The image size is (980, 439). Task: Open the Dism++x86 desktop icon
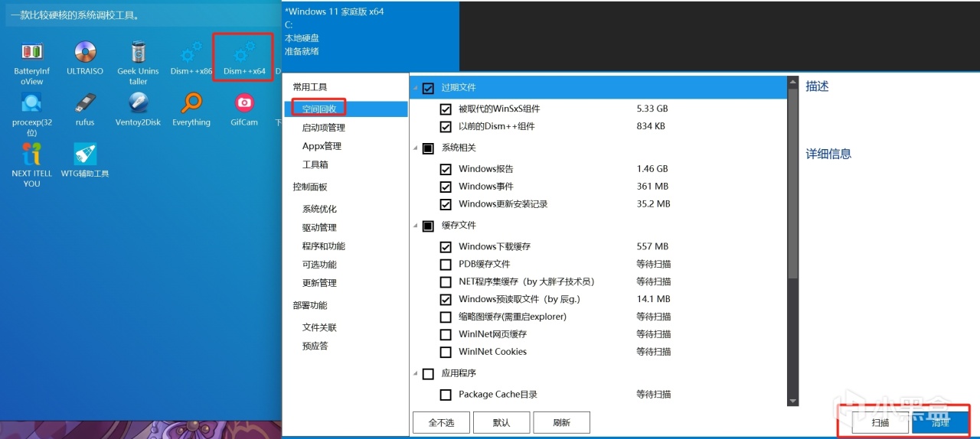click(x=191, y=58)
